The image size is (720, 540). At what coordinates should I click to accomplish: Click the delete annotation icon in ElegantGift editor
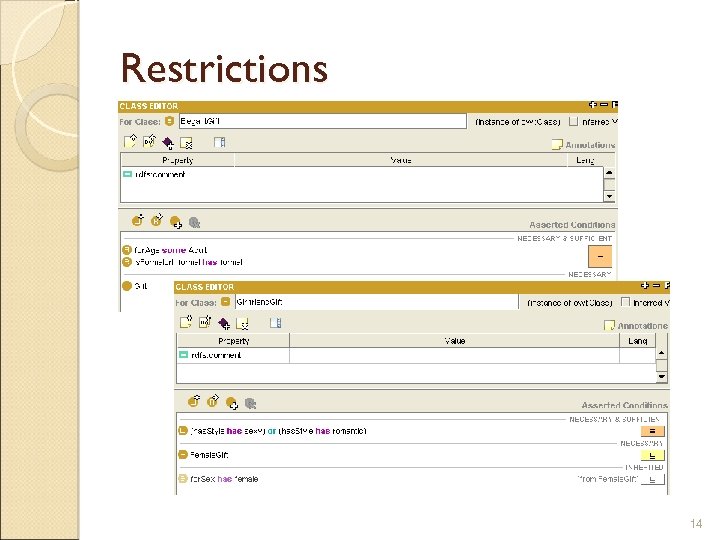186,143
